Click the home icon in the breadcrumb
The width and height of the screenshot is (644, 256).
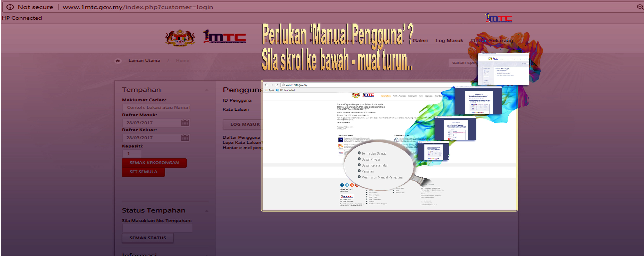click(x=118, y=61)
